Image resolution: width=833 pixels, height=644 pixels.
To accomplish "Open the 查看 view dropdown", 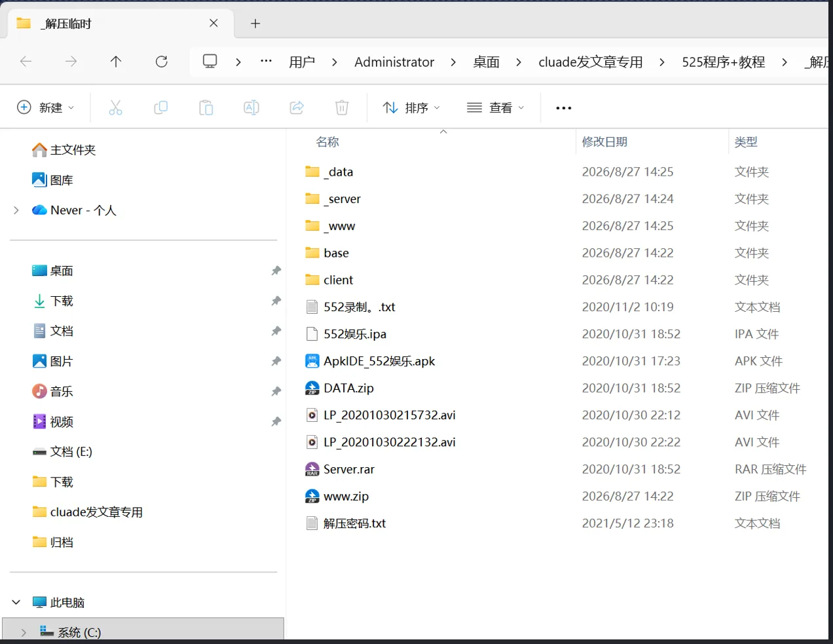I will pyautogui.click(x=496, y=107).
